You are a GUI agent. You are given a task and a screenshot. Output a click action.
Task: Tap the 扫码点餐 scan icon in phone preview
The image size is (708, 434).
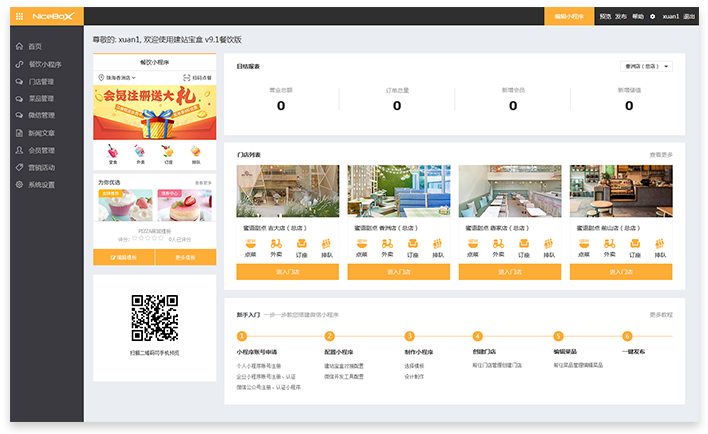186,77
